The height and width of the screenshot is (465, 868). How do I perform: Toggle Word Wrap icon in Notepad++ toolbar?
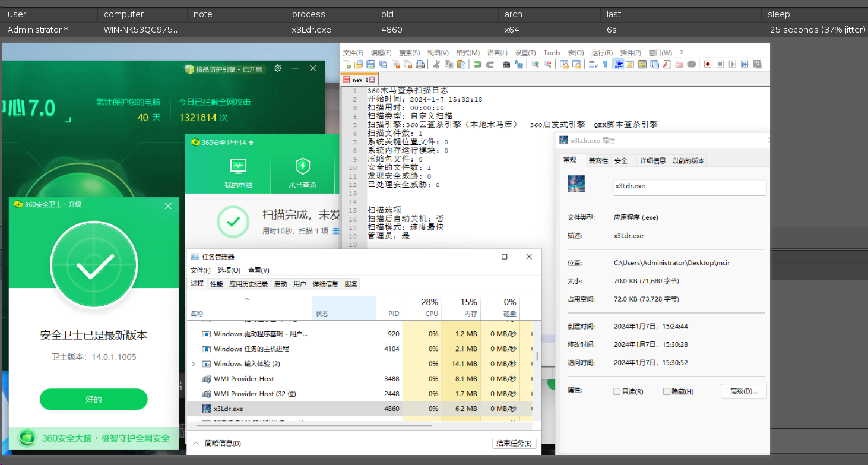(x=593, y=64)
